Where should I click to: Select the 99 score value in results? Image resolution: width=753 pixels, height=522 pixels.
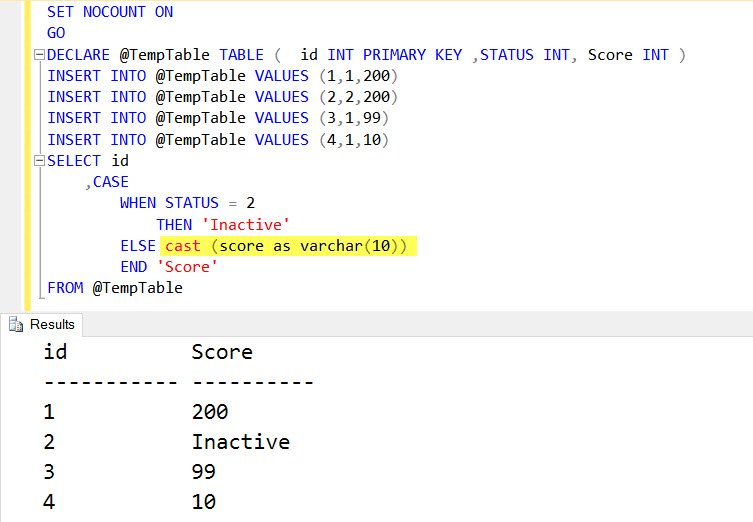click(204, 472)
